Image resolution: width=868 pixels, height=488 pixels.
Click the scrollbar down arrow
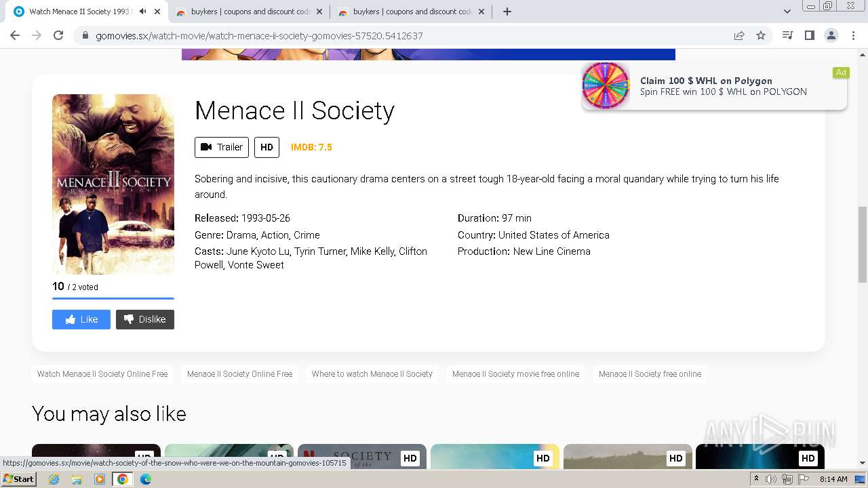pos(863,464)
